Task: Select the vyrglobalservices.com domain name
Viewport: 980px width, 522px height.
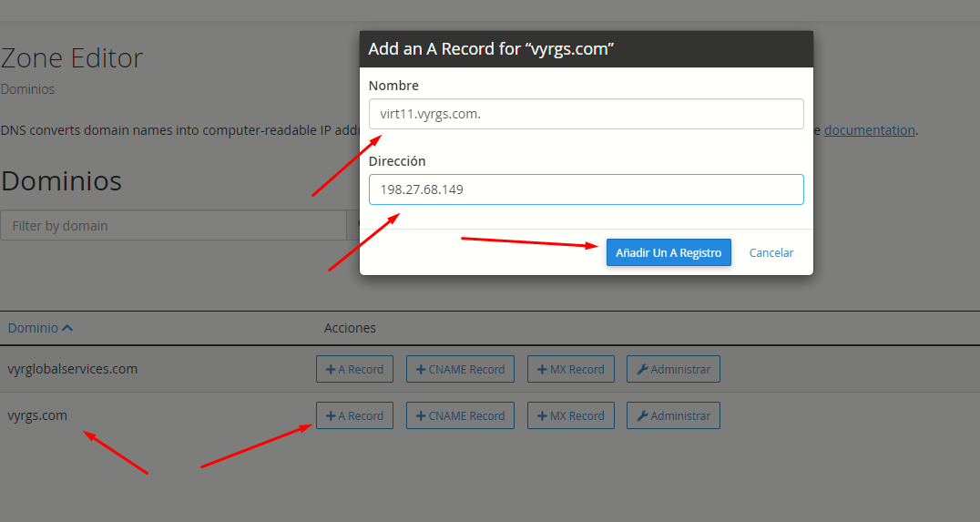Action: pyautogui.click(x=73, y=369)
